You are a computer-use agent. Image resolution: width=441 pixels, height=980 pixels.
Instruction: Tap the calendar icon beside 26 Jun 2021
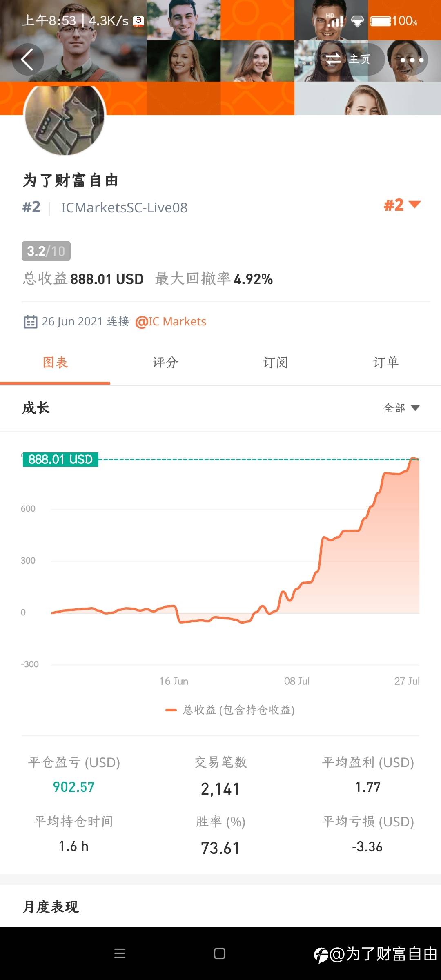(x=30, y=322)
